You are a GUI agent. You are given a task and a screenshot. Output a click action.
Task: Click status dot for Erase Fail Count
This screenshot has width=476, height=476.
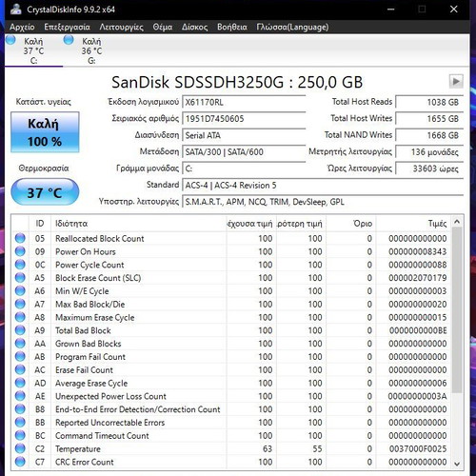(x=20, y=369)
